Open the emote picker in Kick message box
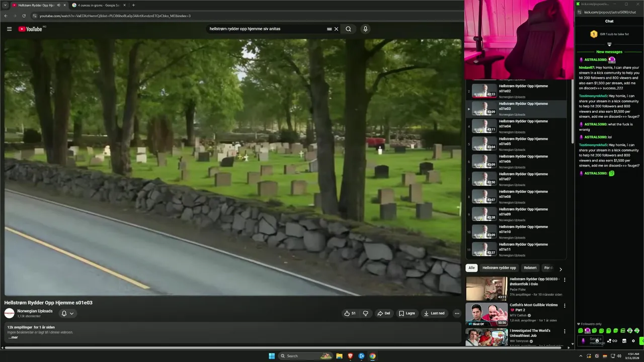Image resolution: width=644 pixels, height=362 pixels. tap(597, 341)
